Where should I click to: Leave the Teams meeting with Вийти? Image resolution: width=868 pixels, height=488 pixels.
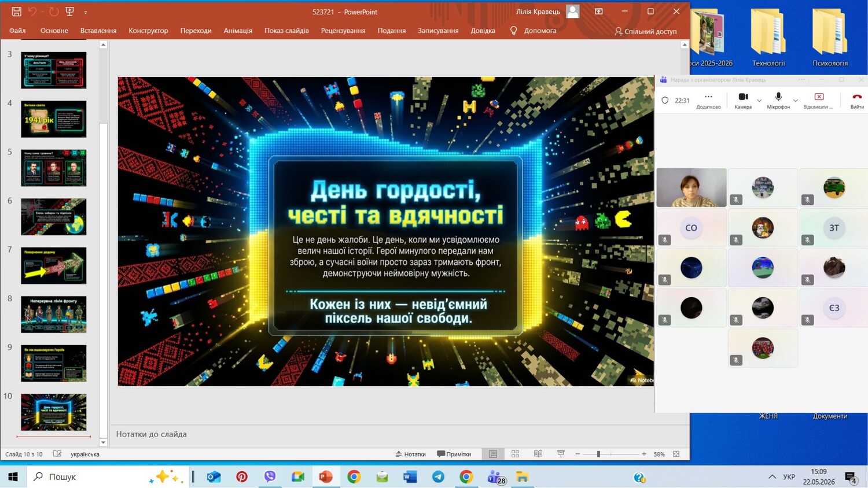tap(857, 100)
